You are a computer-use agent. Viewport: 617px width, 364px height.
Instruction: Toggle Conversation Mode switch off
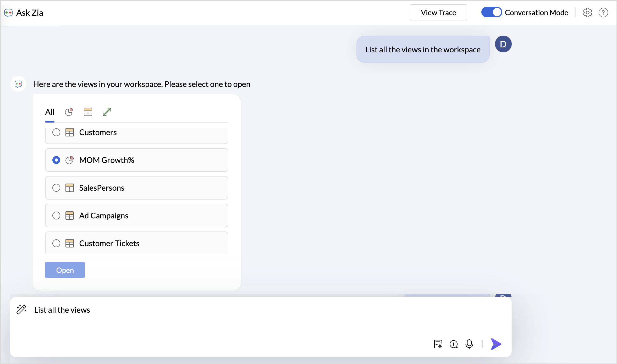point(491,12)
